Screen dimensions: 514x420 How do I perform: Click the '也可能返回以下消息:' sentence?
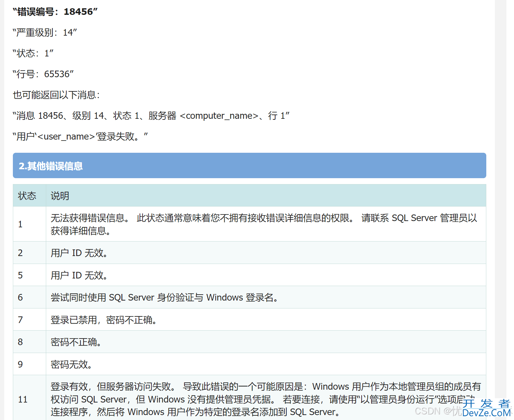56,95
